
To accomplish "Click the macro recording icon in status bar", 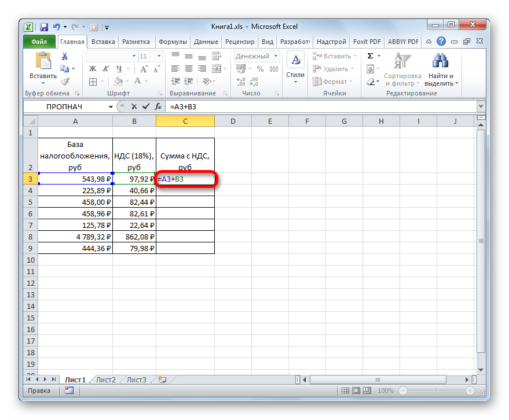I will click(69, 390).
